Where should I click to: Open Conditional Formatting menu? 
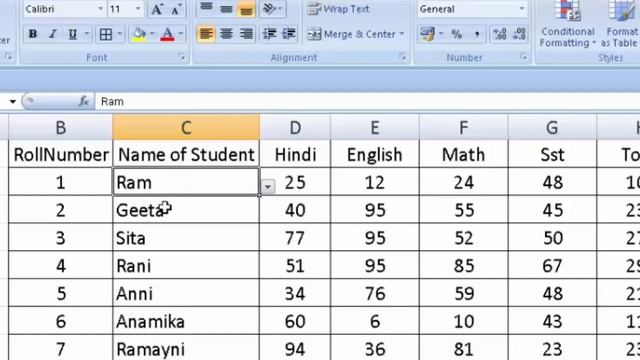coord(567,24)
